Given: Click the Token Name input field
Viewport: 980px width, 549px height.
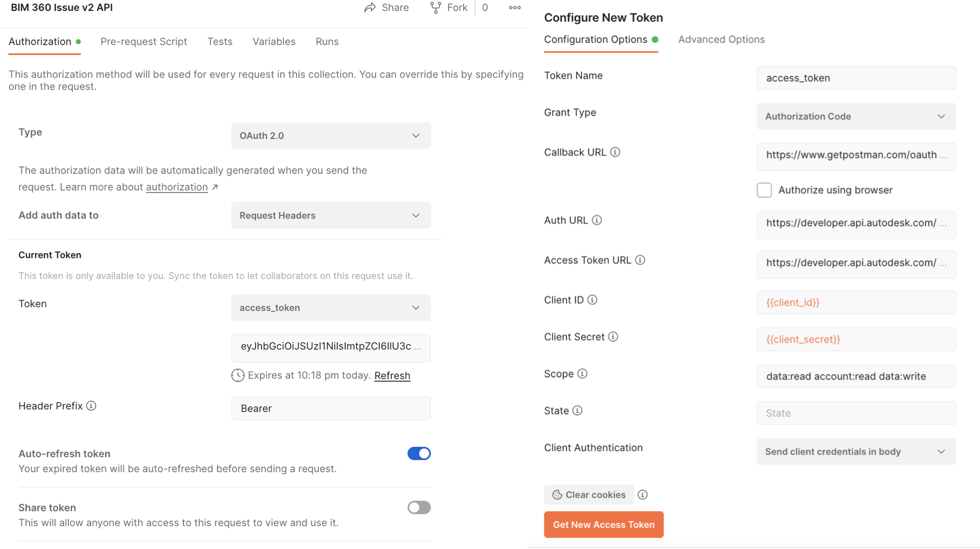Looking at the screenshot, I should 856,78.
